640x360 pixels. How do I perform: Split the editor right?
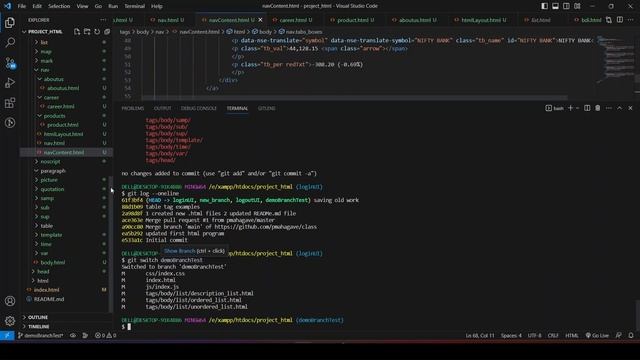click(620, 20)
